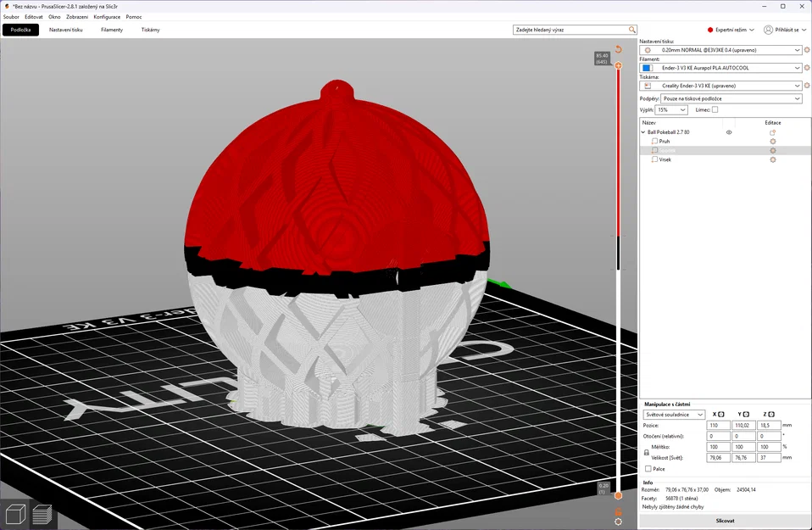Click the lock icon below the layer slider

point(618,511)
